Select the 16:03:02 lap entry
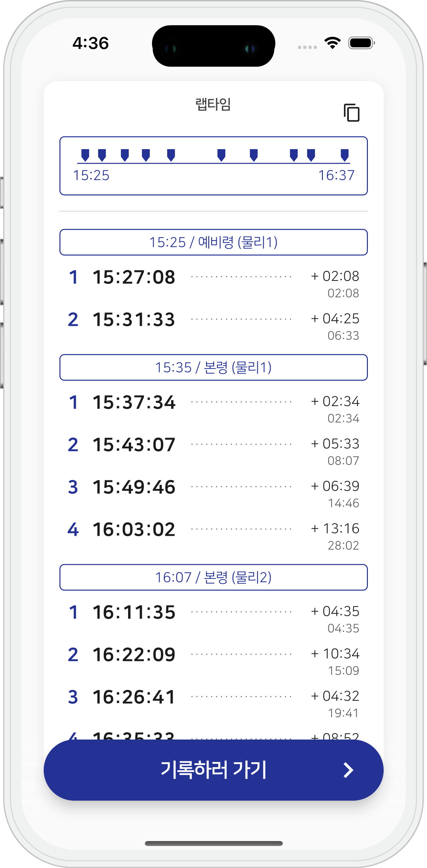 tap(134, 529)
